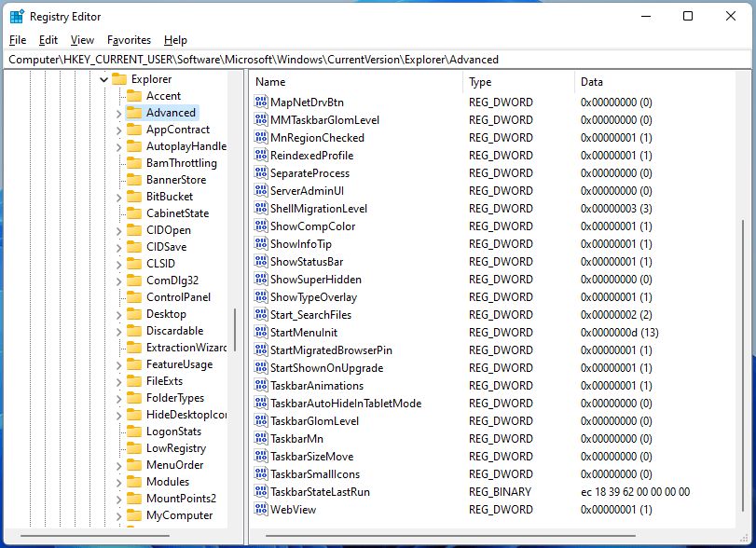756x548 pixels.
Task: Open the Edit menu
Action: [x=48, y=40]
